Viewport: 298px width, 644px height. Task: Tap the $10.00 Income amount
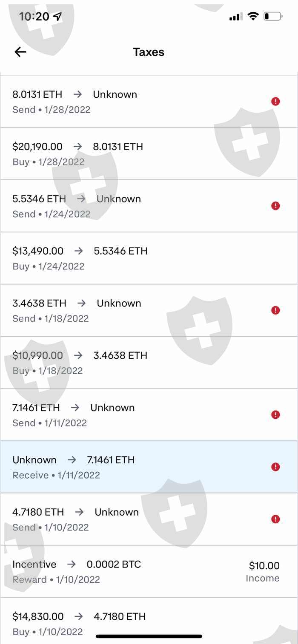pyautogui.click(x=264, y=566)
